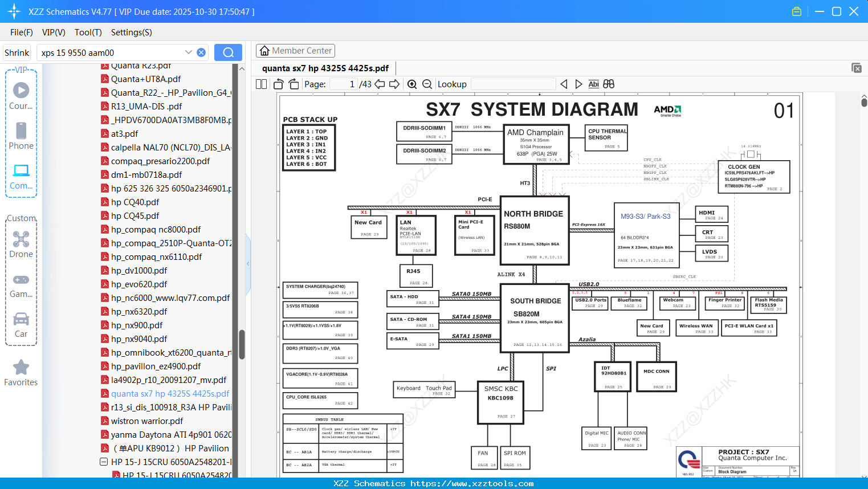Open hp_compaq_nx6110.pdf

(156, 256)
